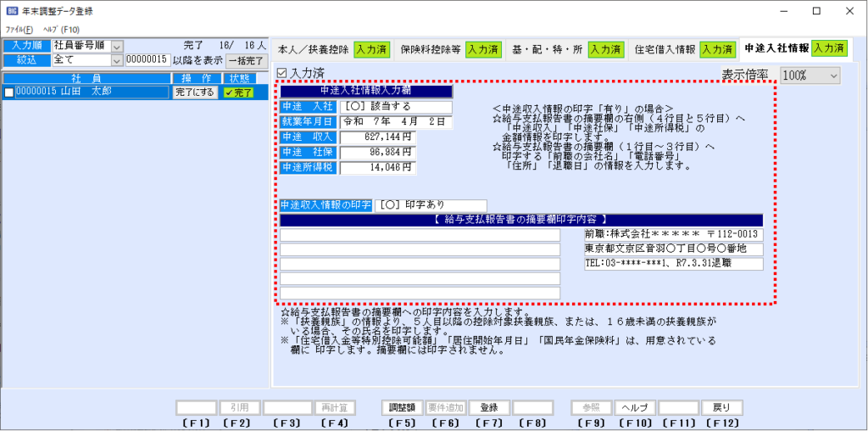
Task: Open the ファイル menu
Action: tap(19, 29)
